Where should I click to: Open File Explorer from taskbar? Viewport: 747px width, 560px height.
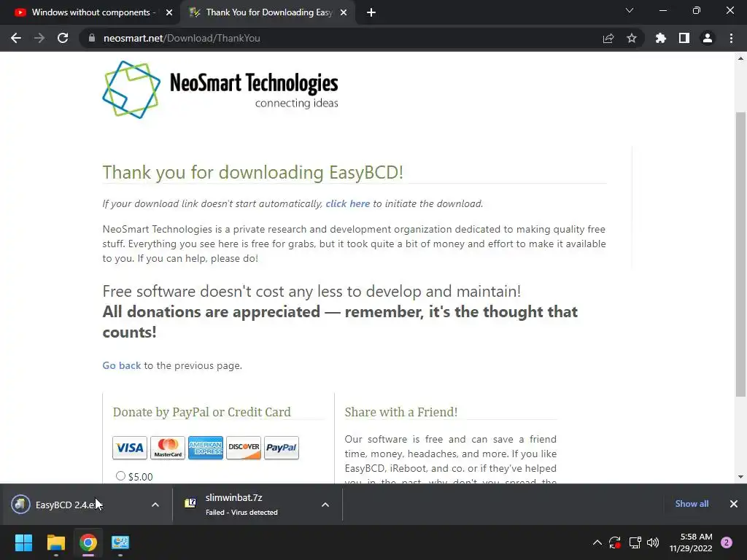(x=55, y=542)
